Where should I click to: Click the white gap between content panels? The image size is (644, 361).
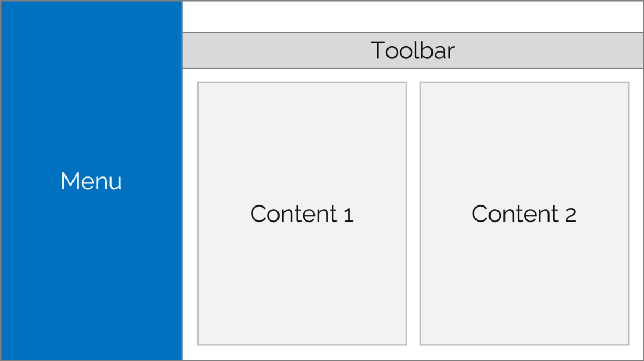(x=413, y=213)
